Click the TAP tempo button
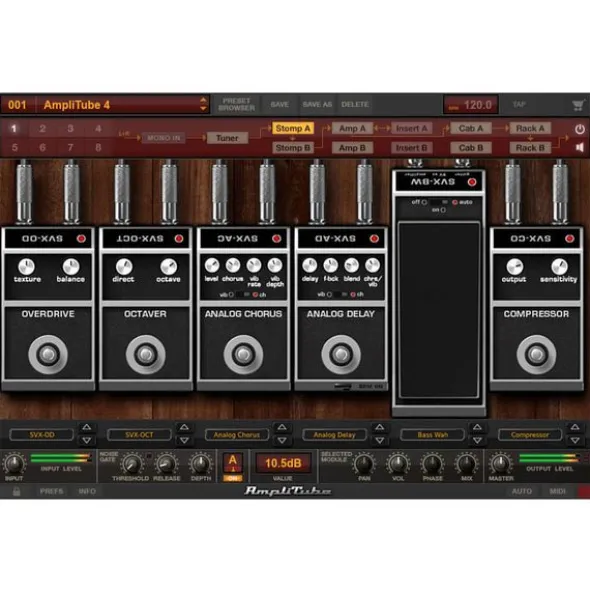Image resolution: width=590 pixels, height=591 pixels. click(519, 104)
